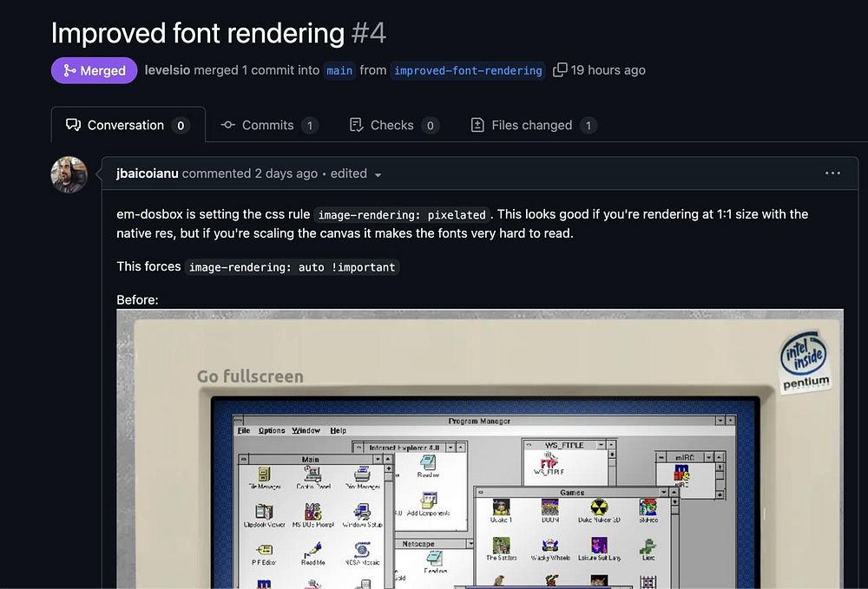Select the Control Panel icon
The height and width of the screenshot is (589, 868).
[x=313, y=478]
